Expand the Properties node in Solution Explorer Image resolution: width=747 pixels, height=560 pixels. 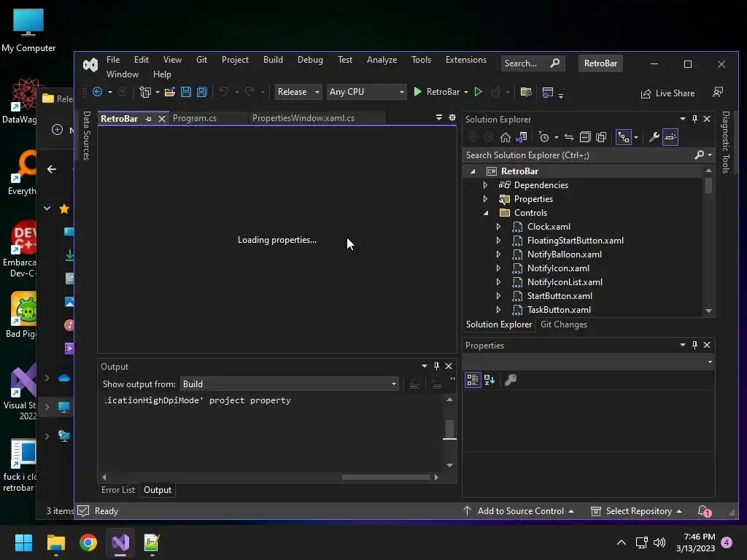485,199
